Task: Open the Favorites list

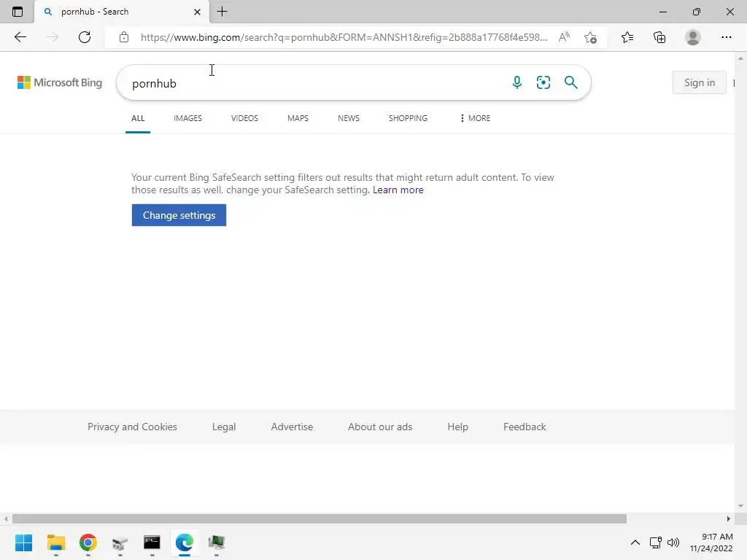Action: pyautogui.click(x=627, y=37)
